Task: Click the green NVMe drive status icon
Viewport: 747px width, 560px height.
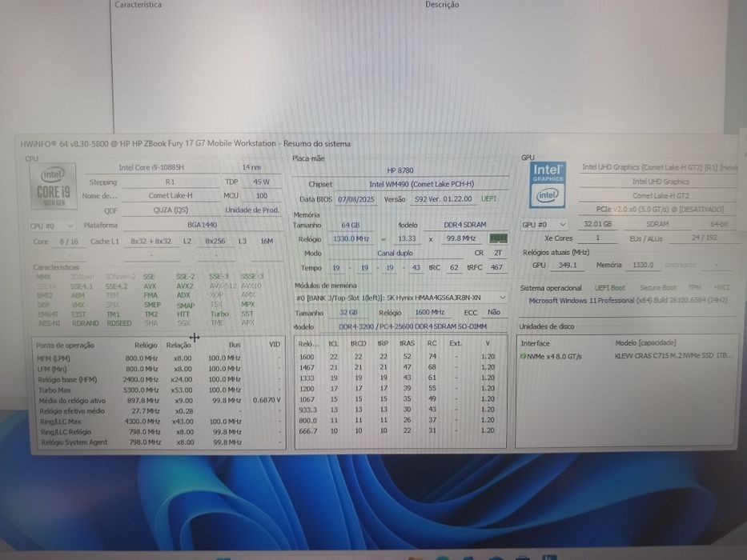Action: click(523, 356)
